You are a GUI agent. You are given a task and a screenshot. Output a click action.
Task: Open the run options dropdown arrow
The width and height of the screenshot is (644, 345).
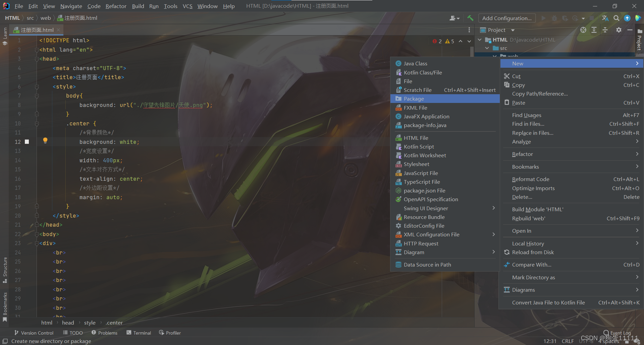583,18
